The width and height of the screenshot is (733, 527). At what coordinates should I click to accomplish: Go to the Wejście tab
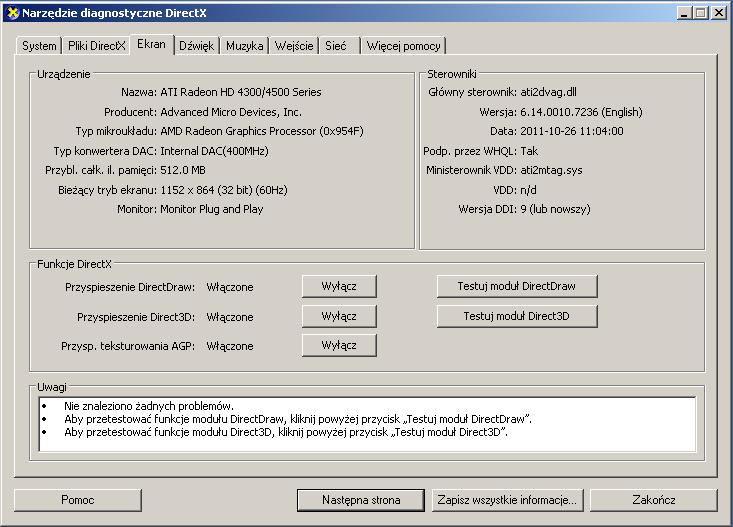pyautogui.click(x=294, y=46)
